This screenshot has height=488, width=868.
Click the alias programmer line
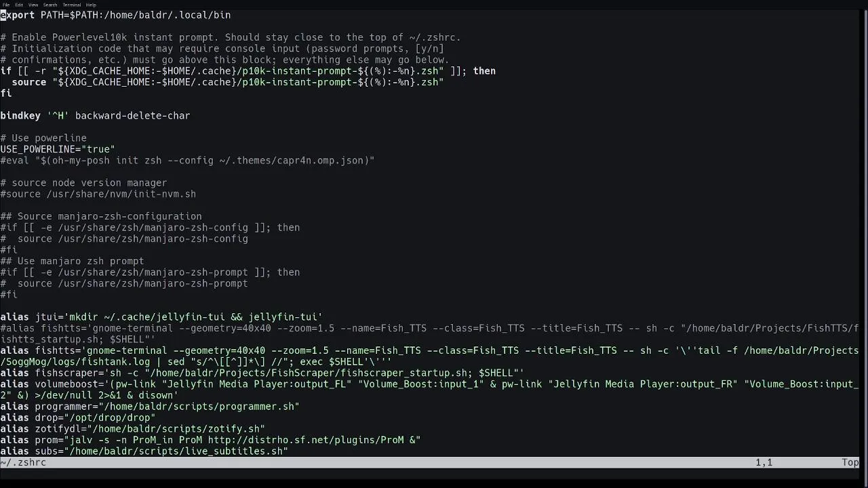[x=150, y=407]
